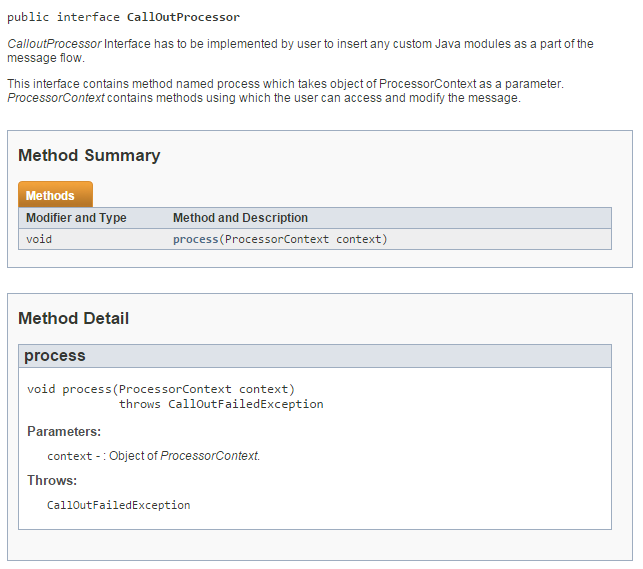Click the void modifier cell
The width and height of the screenshot is (643, 569).
(x=39, y=239)
